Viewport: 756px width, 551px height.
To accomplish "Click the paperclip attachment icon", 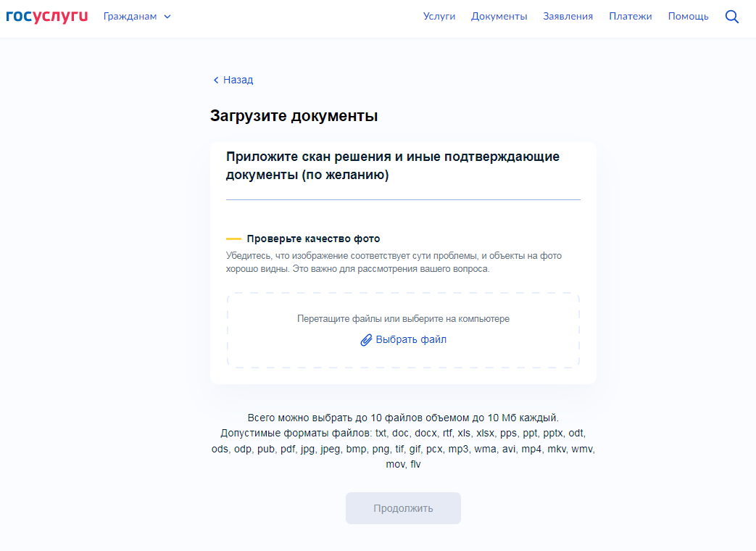I will [366, 340].
